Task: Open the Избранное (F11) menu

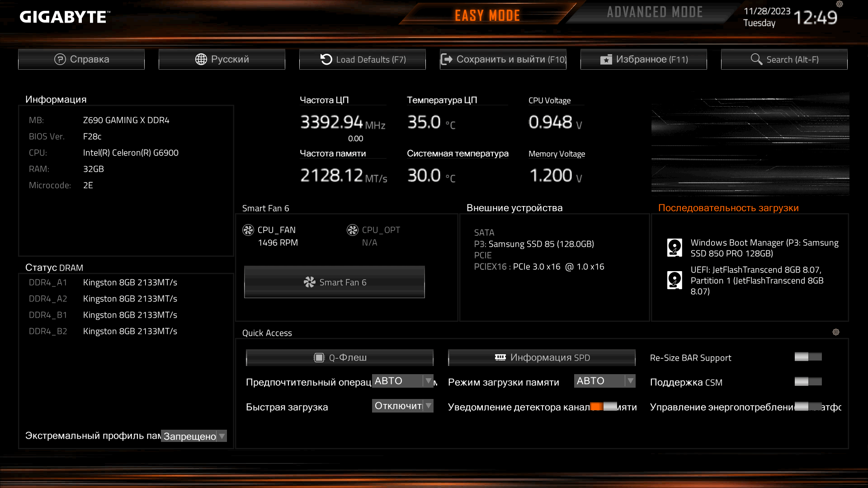Action: click(x=644, y=59)
